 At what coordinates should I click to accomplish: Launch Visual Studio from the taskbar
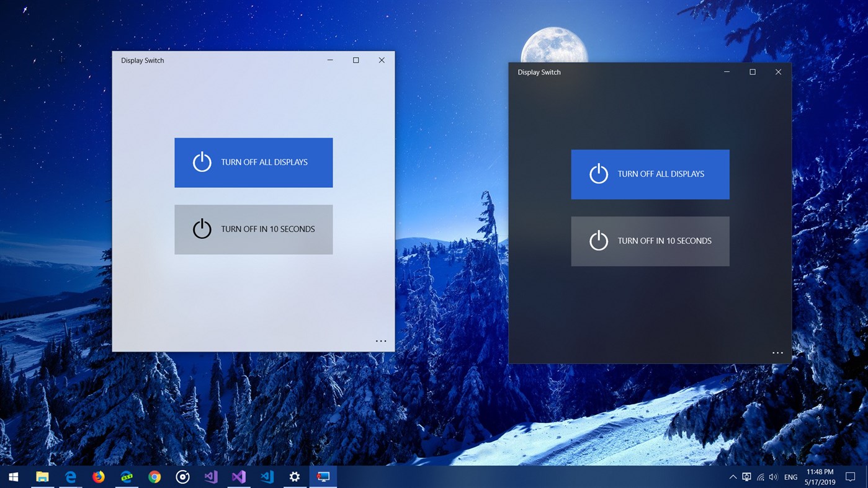click(238, 477)
